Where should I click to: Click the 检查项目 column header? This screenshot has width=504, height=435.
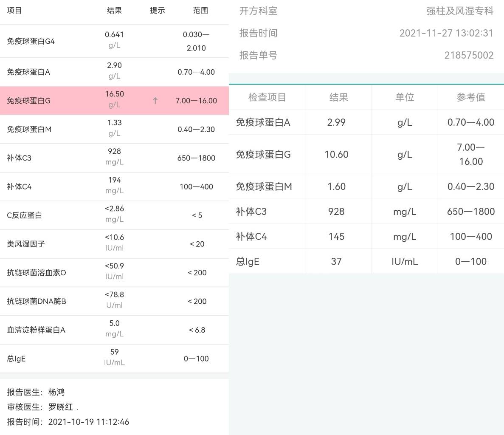click(267, 97)
